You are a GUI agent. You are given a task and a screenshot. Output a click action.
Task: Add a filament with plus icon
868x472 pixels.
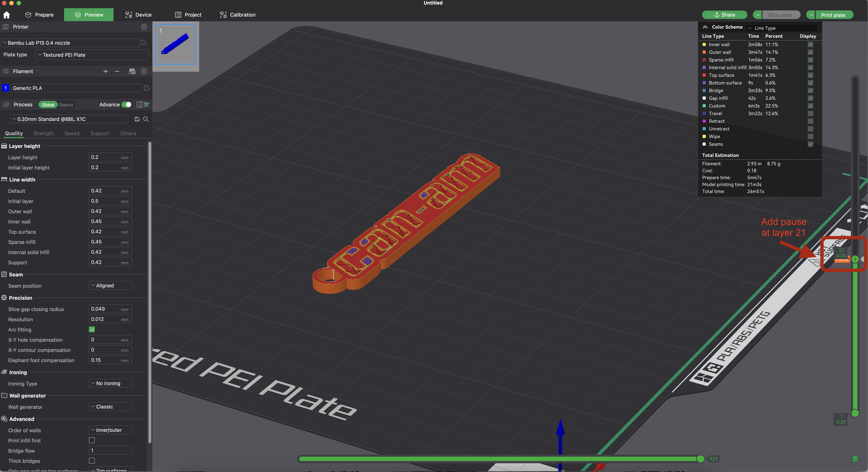106,71
